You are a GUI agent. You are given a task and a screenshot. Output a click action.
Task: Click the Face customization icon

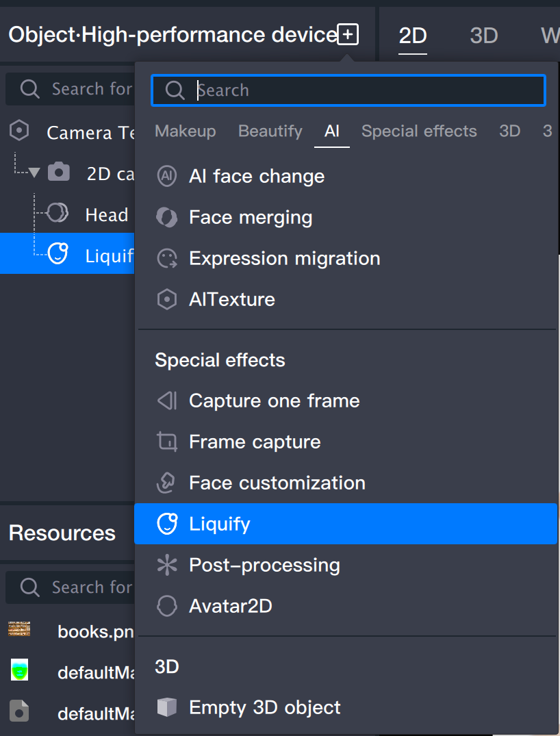tap(166, 483)
